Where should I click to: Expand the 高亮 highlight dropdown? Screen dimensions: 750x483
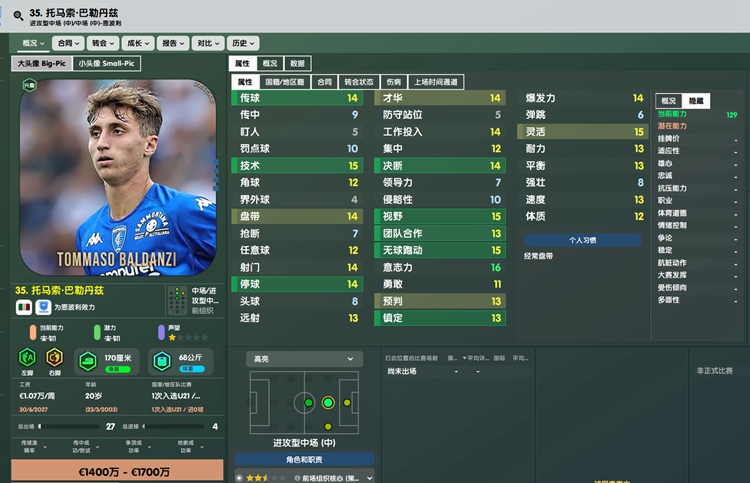[x=304, y=359]
